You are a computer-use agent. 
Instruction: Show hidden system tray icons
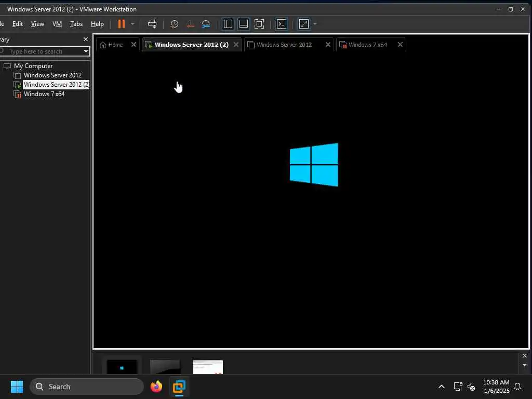442,387
